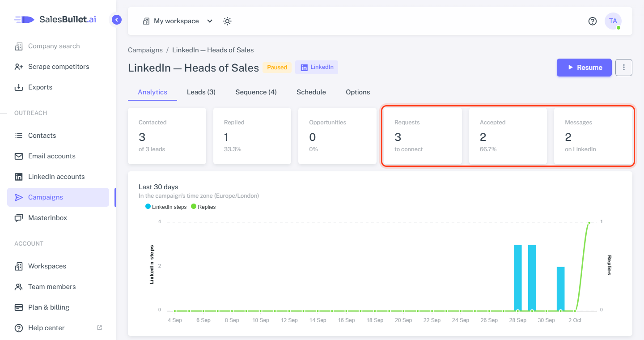Click the Contacted stat card

click(x=167, y=136)
